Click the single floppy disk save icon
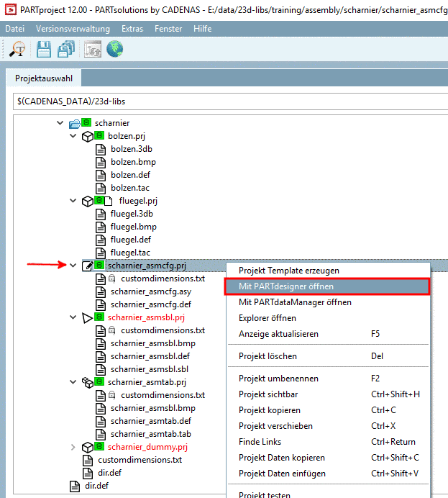 point(43,49)
